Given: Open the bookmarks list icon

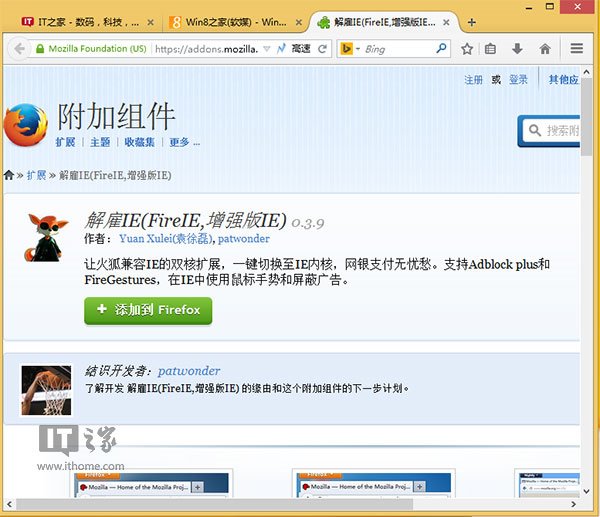Looking at the screenshot, I should tap(490, 49).
